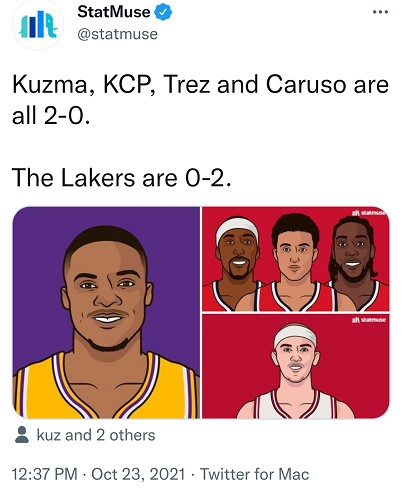Open the three-dot more options menu
The height and width of the screenshot is (500, 406).
pos(380,12)
